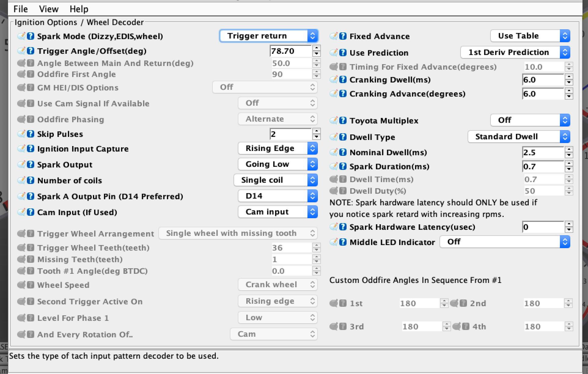Open help for Spark Hardware Latency
Image resolution: width=588 pixels, height=374 pixels.
343,227
